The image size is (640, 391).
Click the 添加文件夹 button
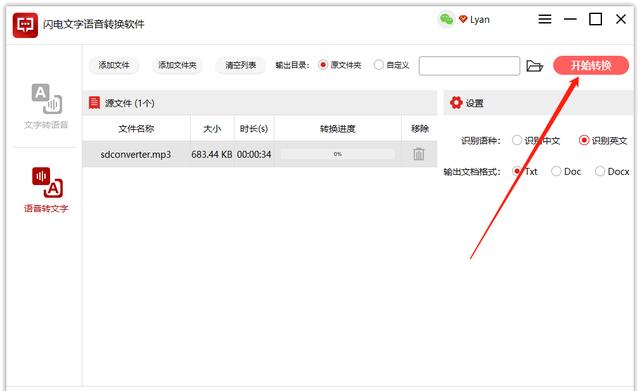tap(177, 65)
